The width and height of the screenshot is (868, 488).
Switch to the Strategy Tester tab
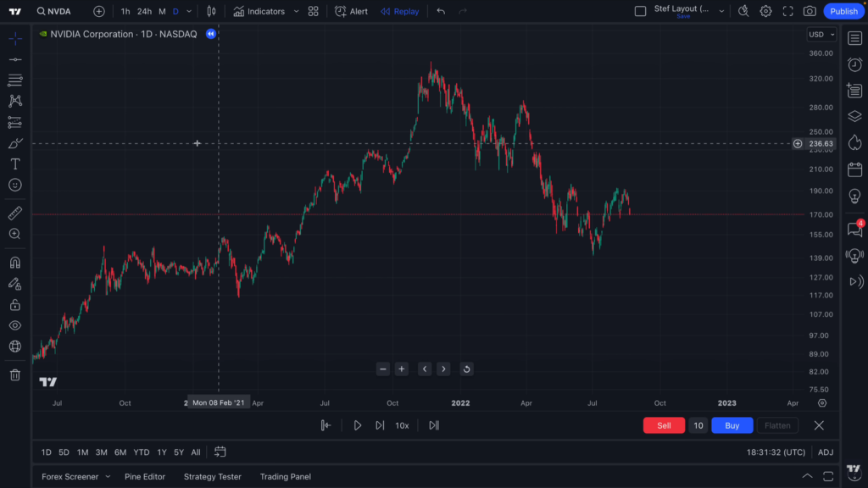pyautogui.click(x=212, y=477)
